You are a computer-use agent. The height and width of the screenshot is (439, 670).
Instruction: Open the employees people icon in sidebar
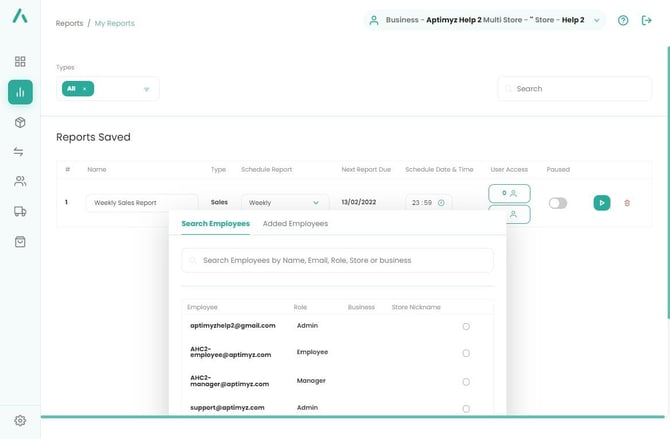(x=20, y=182)
